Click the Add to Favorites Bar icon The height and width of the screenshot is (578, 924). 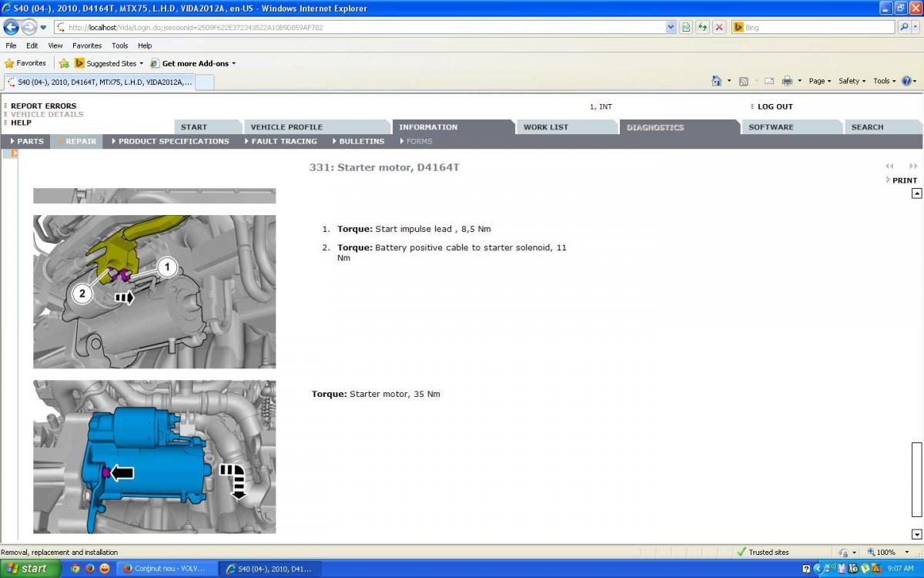pos(64,63)
